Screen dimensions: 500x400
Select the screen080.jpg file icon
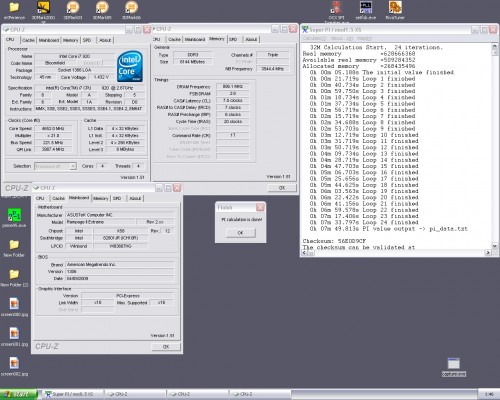click(x=14, y=307)
